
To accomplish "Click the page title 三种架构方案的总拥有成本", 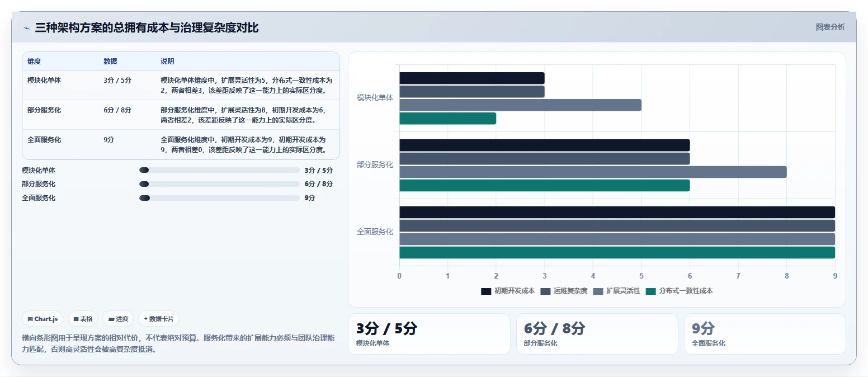I will (147, 28).
